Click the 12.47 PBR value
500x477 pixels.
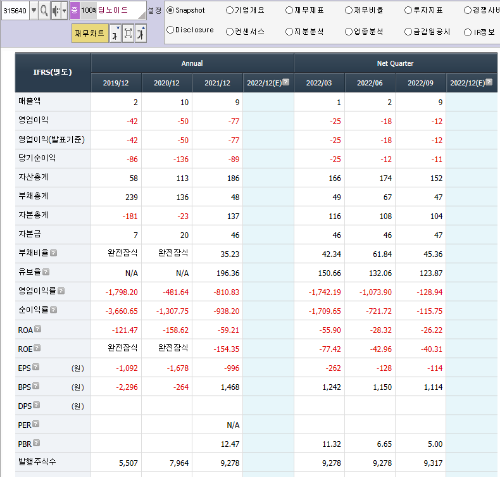(230, 444)
